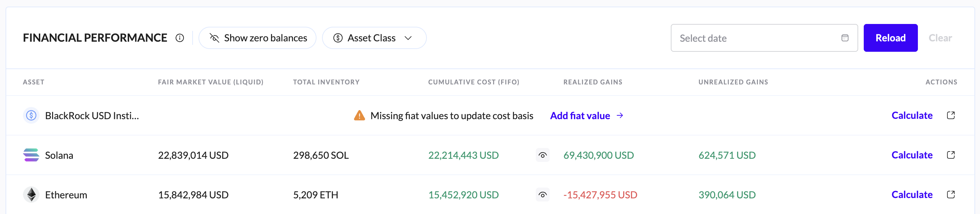Click the Financial Performance info icon
980x214 pixels.
coord(179,38)
